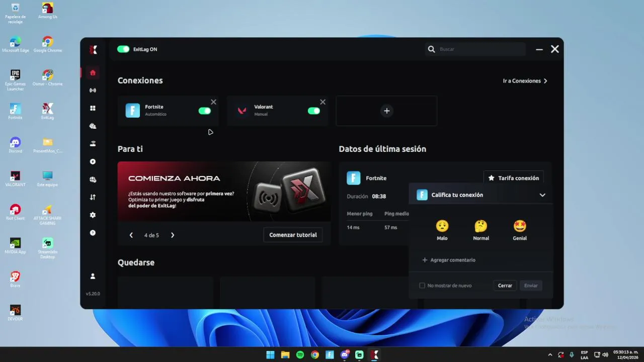Click the Tarifa conexión button
The image size is (644, 362).
tap(514, 178)
